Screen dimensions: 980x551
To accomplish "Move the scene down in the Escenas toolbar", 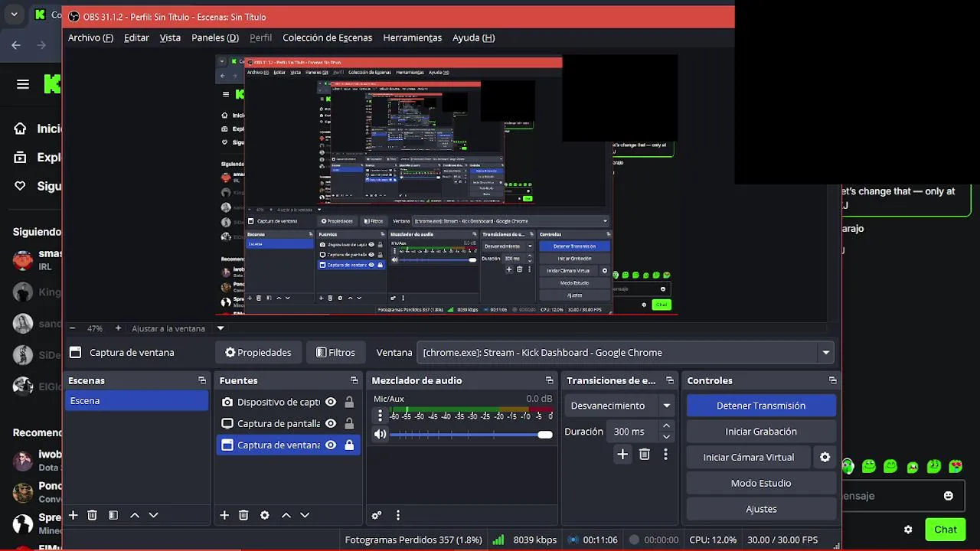I will [x=153, y=516].
